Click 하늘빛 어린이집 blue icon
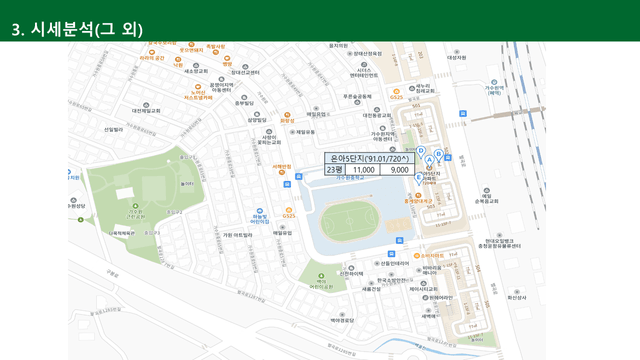 coord(260,211)
